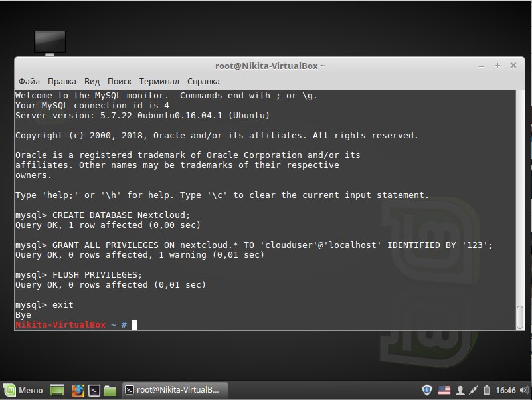Image resolution: width=532 pixels, height=400 pixels.
Task: Click the 'Server version: 5.7.22' line
Action: point(143,116)
